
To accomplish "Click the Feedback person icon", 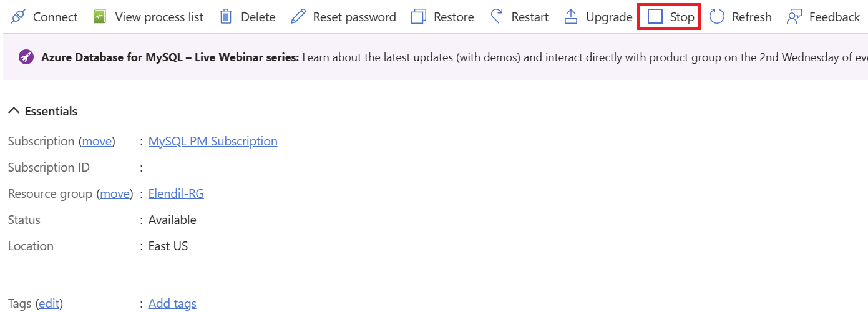I will pos(794,17).
